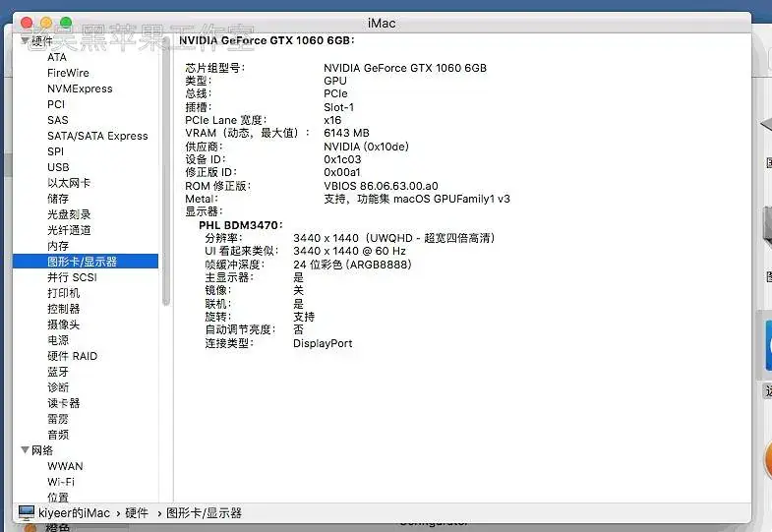The height and width of the screenshot is (532, 772).
Task: Click the device ID 0x1c03
Action: tap(342, 159)
